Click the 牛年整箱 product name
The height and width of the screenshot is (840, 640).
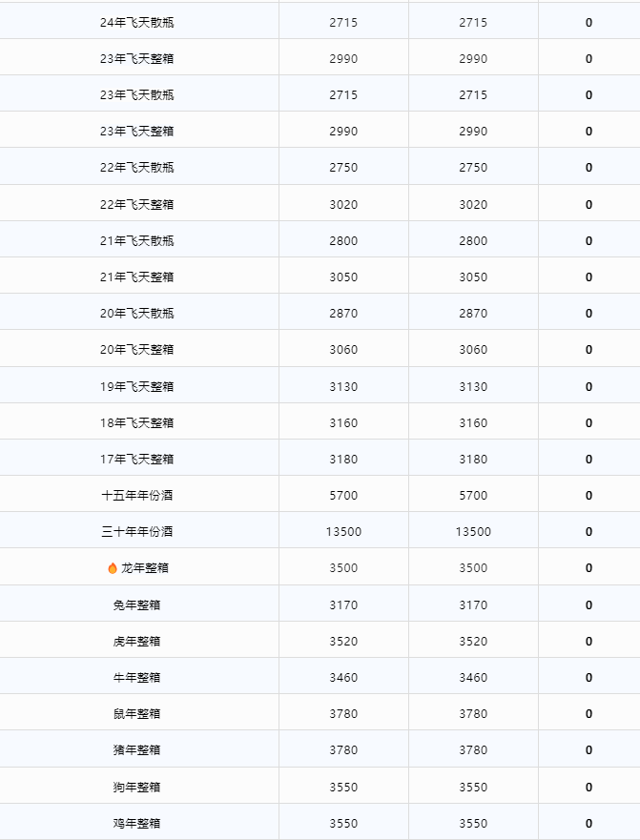[136, 677]
